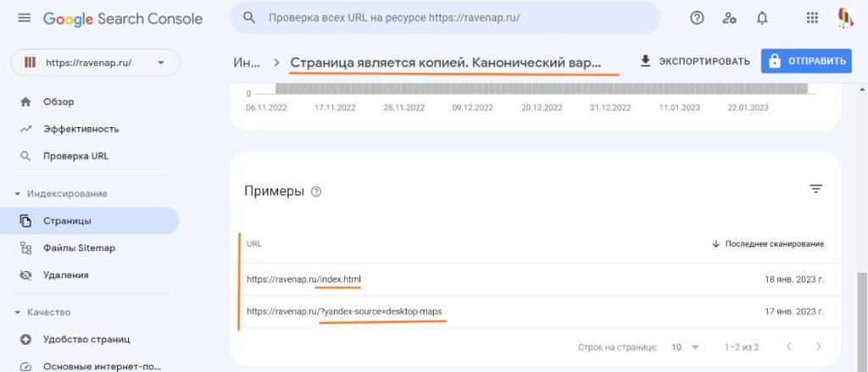Open Основные интернет-показатели report

pyautogui.click(x=102, y=366)
